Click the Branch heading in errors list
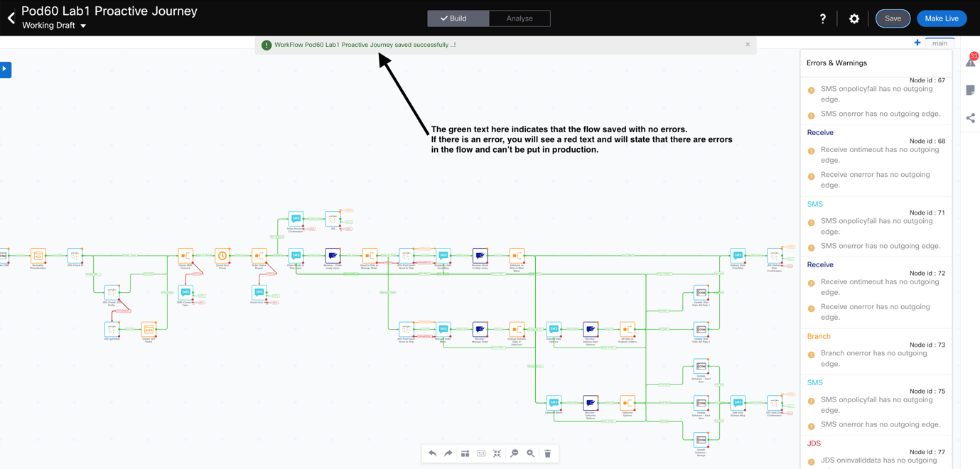This screenshot has width=980, height=469. pyautogui.click(x=819, y=336)
